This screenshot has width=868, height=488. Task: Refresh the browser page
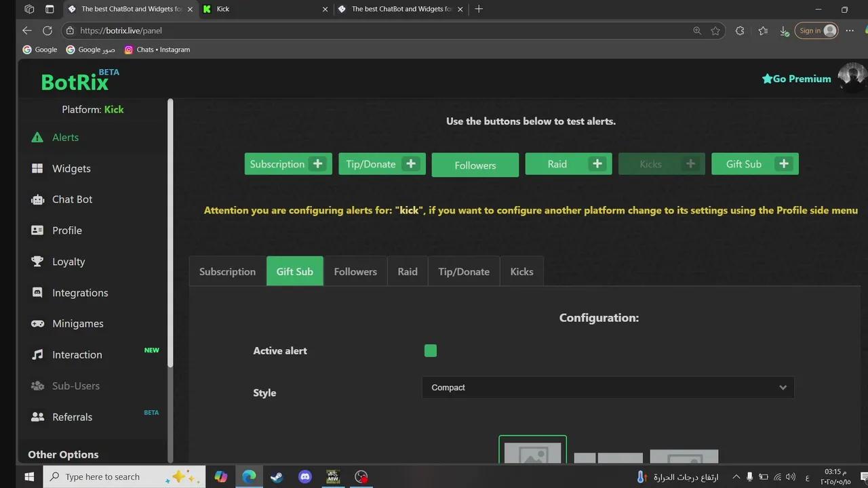(47, 30)
